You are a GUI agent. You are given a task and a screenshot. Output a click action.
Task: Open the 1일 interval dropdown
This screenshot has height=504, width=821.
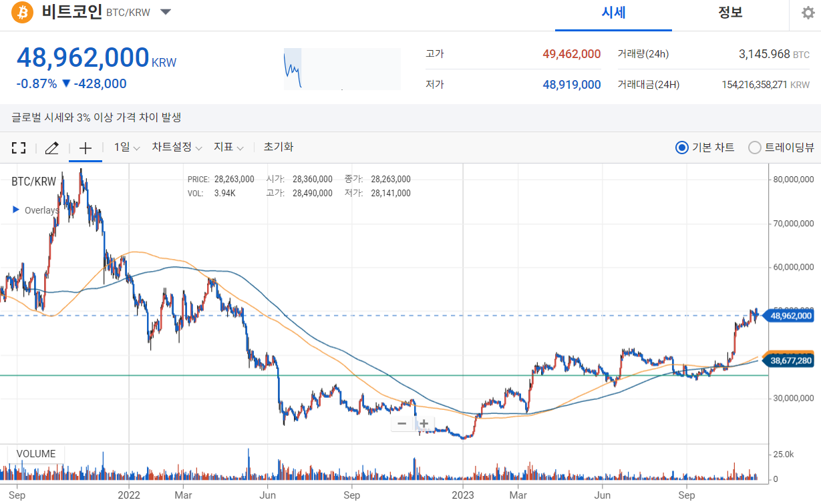pyautogui.click(x=126, y=148)
